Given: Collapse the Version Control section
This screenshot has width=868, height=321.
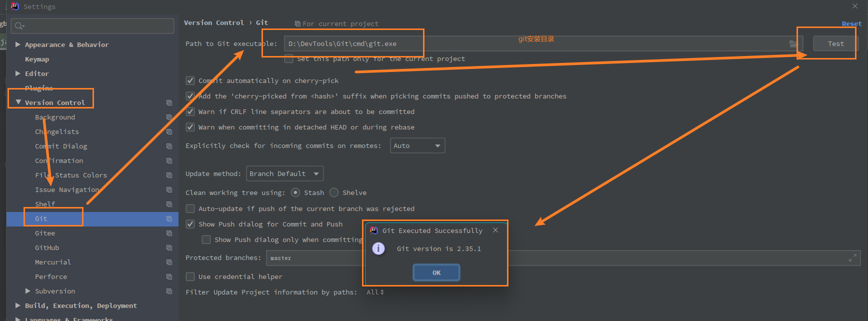Looking at the screenshot, I should [18, 102].
